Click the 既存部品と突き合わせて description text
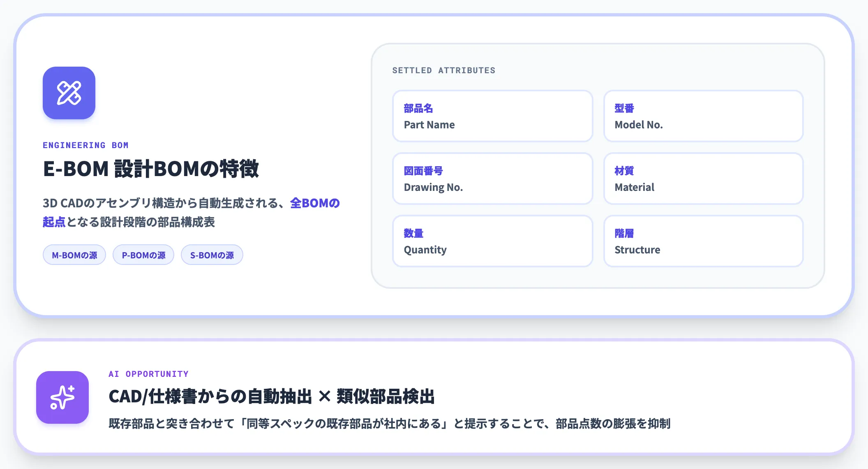Screen dimensions: 868x469 tap(389, 424)
